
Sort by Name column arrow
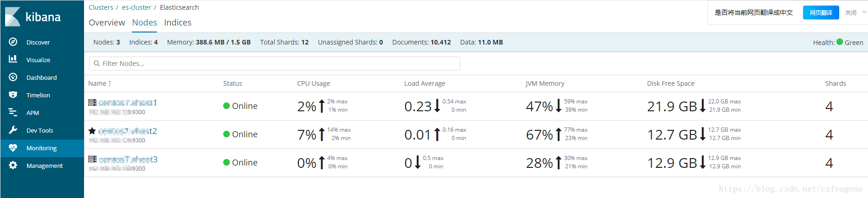(x=110, y=83)
